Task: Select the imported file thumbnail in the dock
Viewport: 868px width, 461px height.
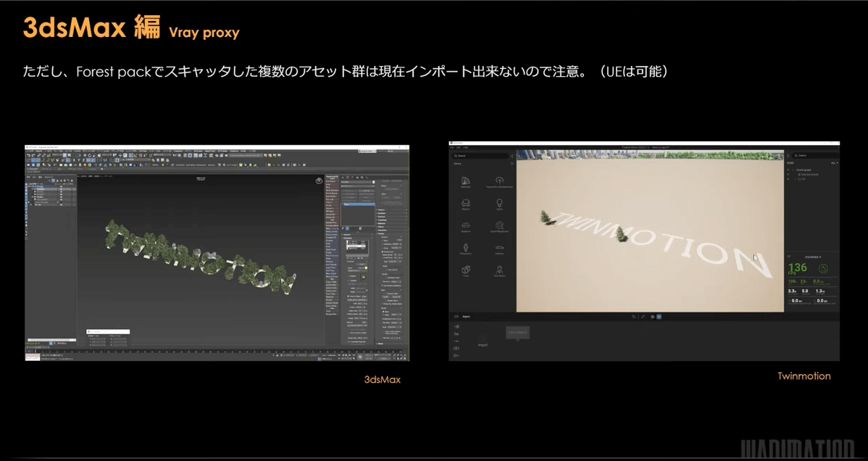Action: tap(517, 333)
